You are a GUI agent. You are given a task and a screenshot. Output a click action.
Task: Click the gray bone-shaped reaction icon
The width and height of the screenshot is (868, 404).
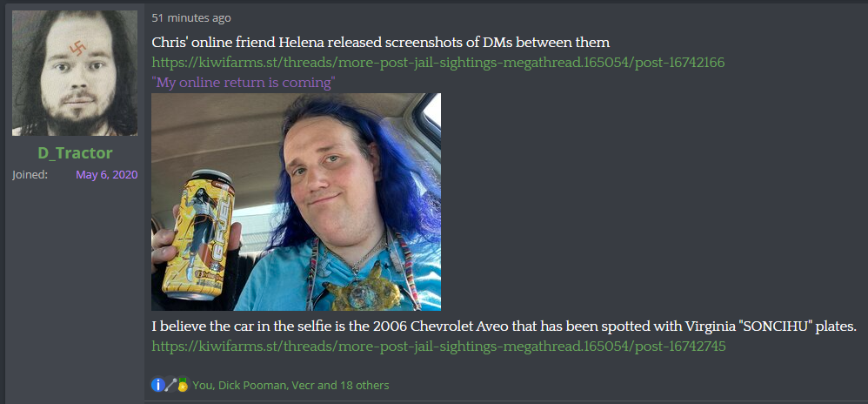[x=170, y=385]
